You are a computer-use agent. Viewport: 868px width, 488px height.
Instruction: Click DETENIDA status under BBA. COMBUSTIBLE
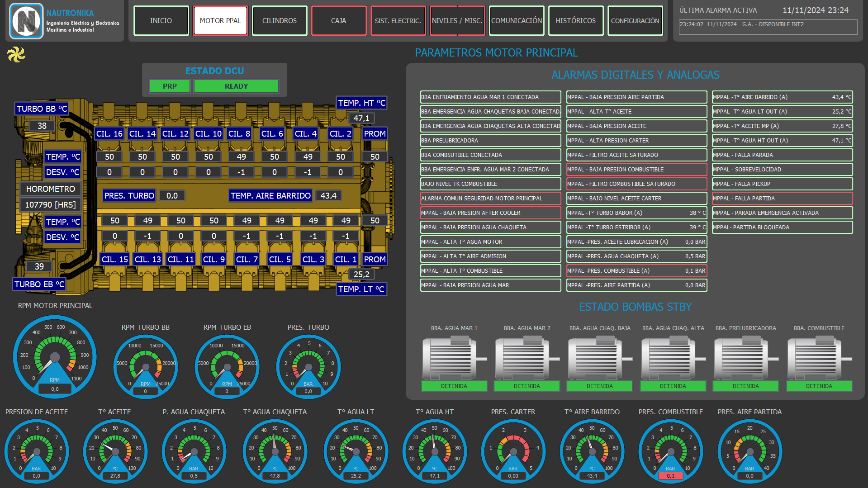click(x=819, y=386)
